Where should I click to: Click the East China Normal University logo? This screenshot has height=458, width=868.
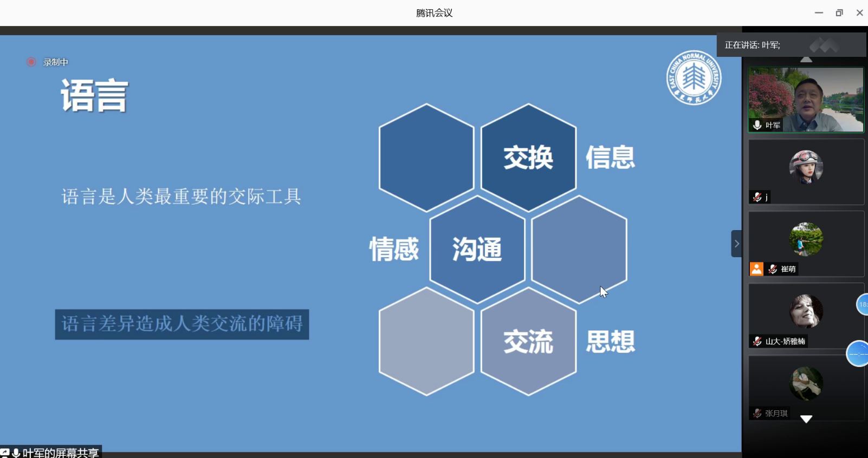694,78
